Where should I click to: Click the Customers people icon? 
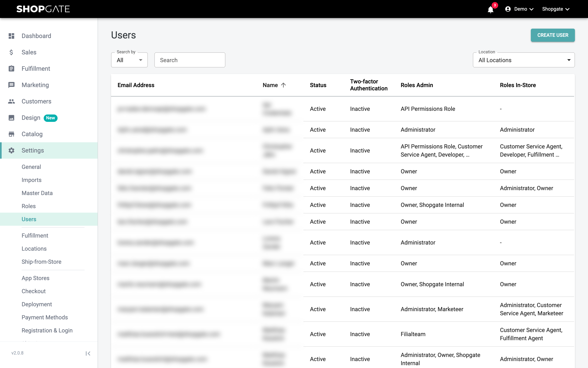11,101
